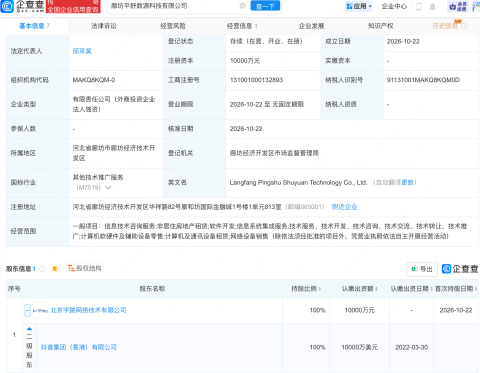Click the 北京宇跳网络技术有限公司 logo thumbnail
The width and height of the screenshot is (480, 373).
pyautogui.click(x=40, y=310)
